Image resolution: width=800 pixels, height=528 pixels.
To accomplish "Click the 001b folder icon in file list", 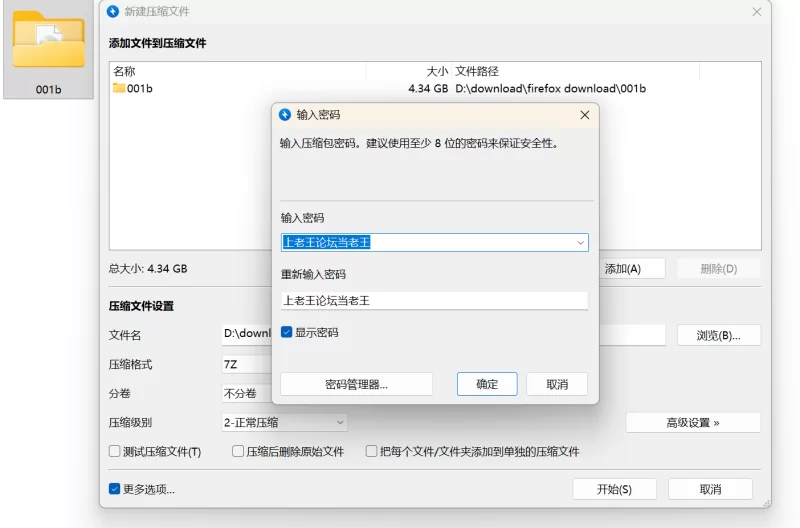I will pos(119,88).
